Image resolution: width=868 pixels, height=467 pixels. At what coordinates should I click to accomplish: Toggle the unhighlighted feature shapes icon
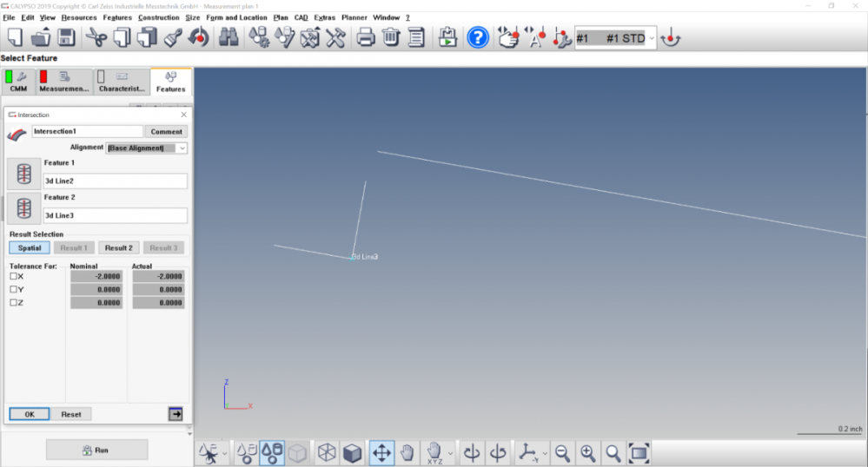[x=247, y=453]
